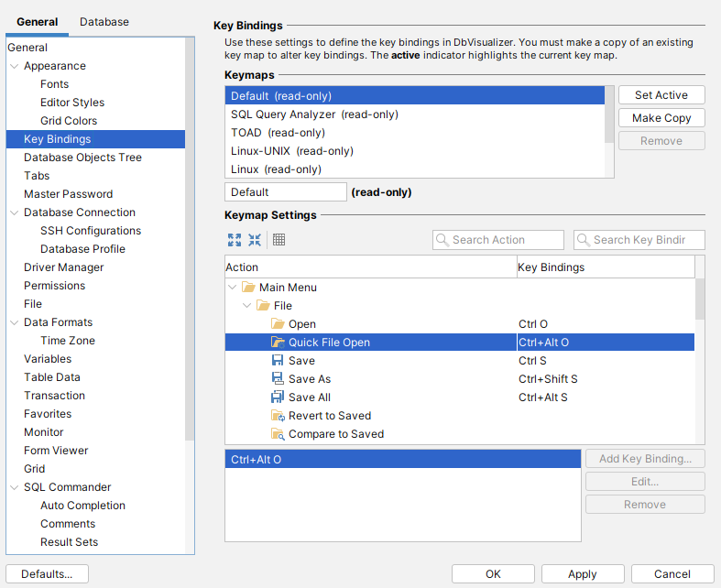Click the Save All icon
This screenshot has width=721, height=588.
[278, 397]
